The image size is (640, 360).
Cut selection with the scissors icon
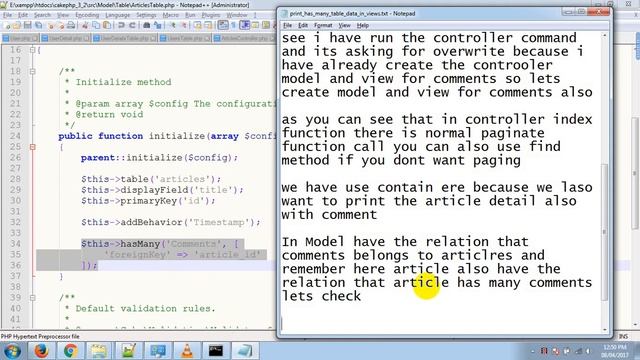(x=85, y=26)
